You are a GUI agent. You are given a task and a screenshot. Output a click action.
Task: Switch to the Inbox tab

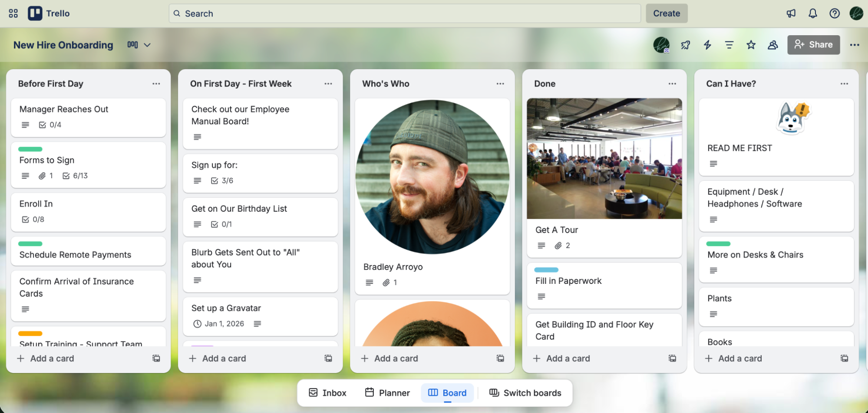(327, 393)
